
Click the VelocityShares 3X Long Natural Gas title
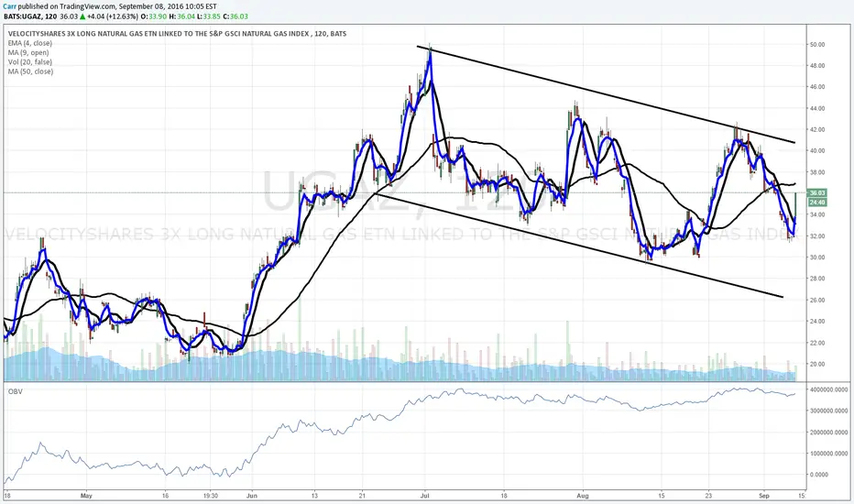point(177,34)
